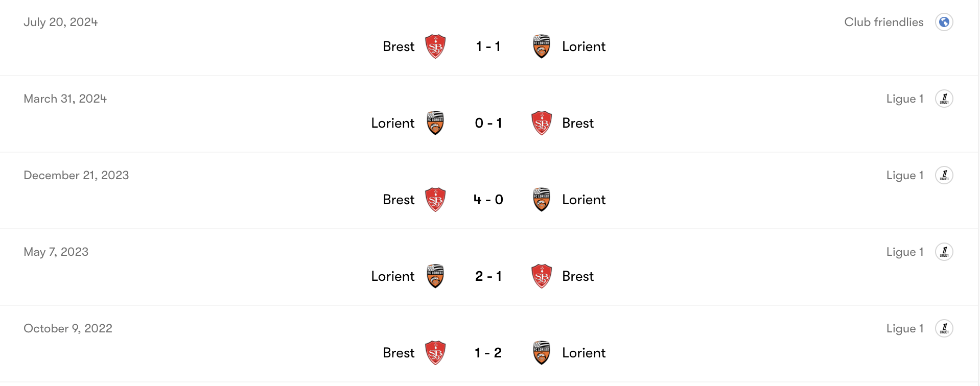
Task: Click Lorient crest in October 9, 2022 match
Action: [542, 353]
